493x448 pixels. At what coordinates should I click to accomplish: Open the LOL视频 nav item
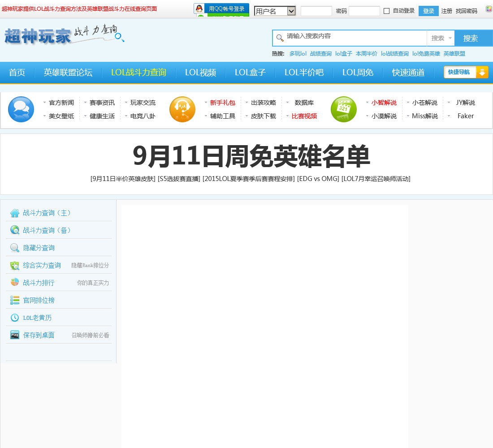[201, 72]
